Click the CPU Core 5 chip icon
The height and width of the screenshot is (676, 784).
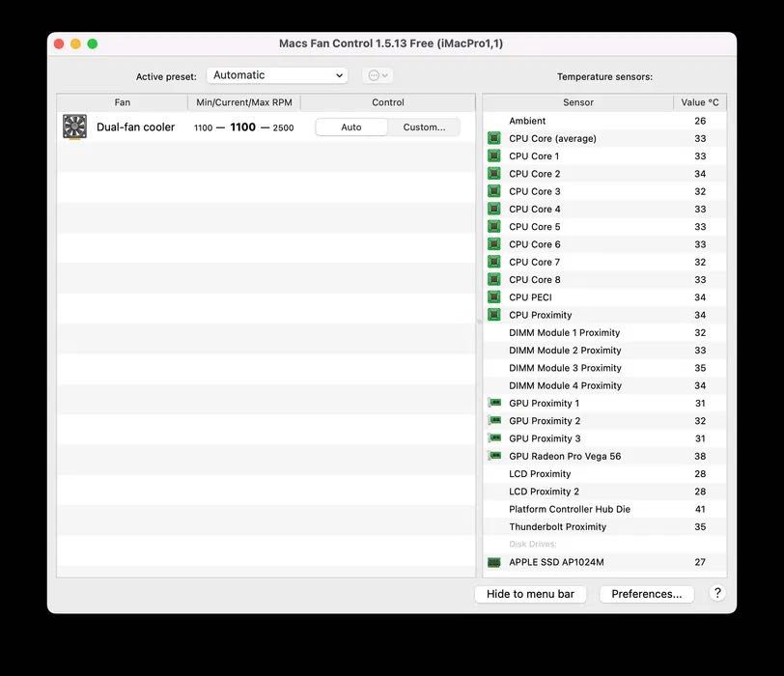point(494,227)
